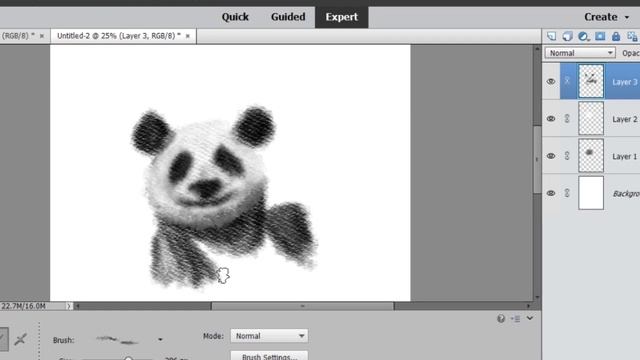
Task: Click the Layer 2 name
Action: pyautogui.click(x=624, y=119)
